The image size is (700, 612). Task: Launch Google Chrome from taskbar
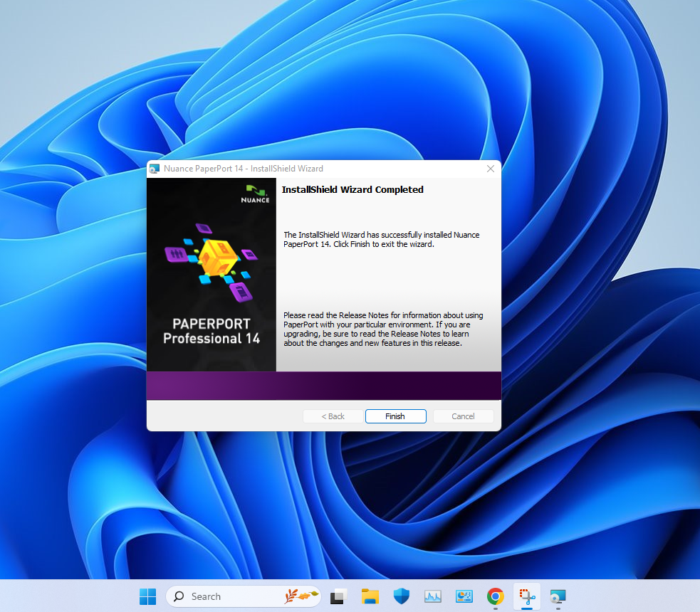[x=496, y=596]
